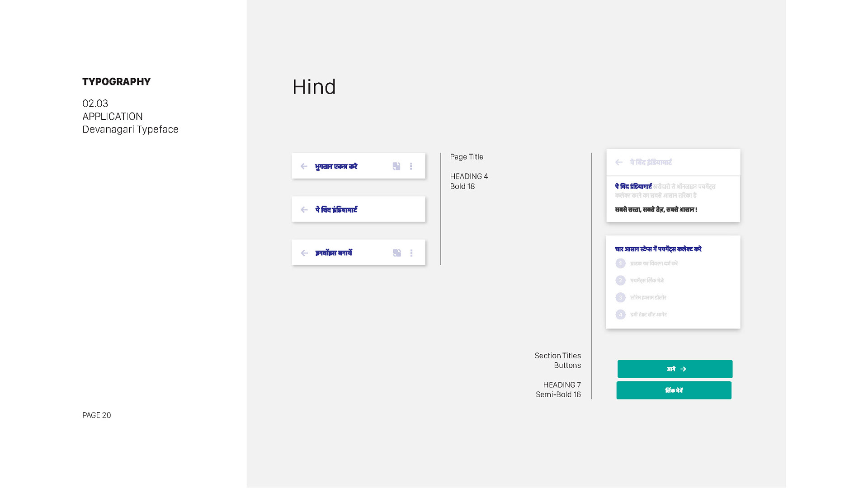Click copy icon in भुगतान एकत्र करे header

click(396, 166)
